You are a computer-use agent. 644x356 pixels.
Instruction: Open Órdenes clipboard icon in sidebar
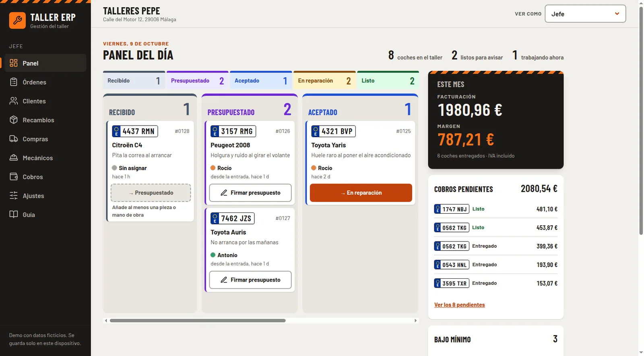point(14,82)
